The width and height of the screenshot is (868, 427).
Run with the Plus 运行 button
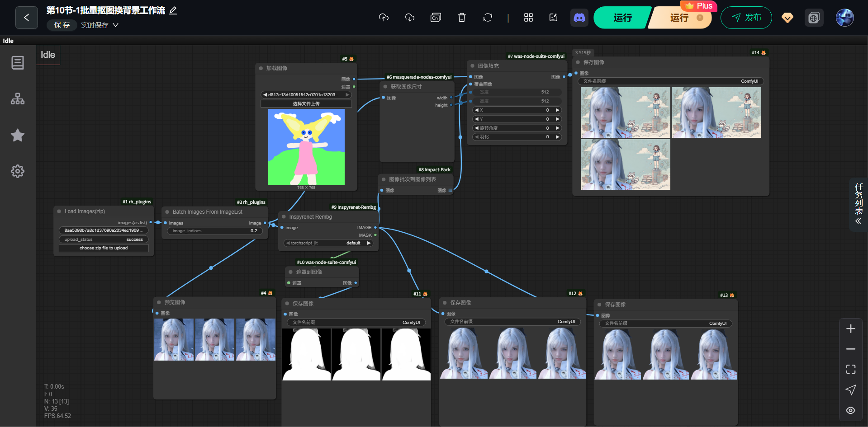pos(680,18)
